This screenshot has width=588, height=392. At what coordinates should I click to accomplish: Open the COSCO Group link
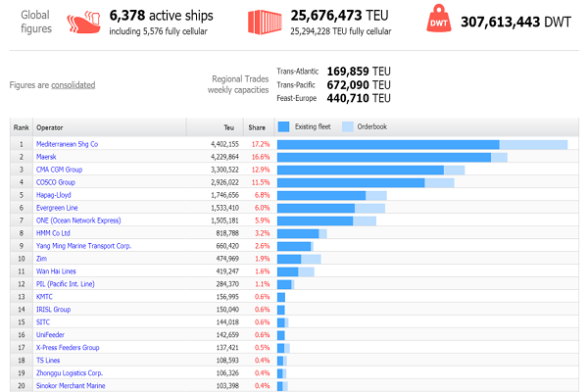pyautogui.click(x=56, y=182)
